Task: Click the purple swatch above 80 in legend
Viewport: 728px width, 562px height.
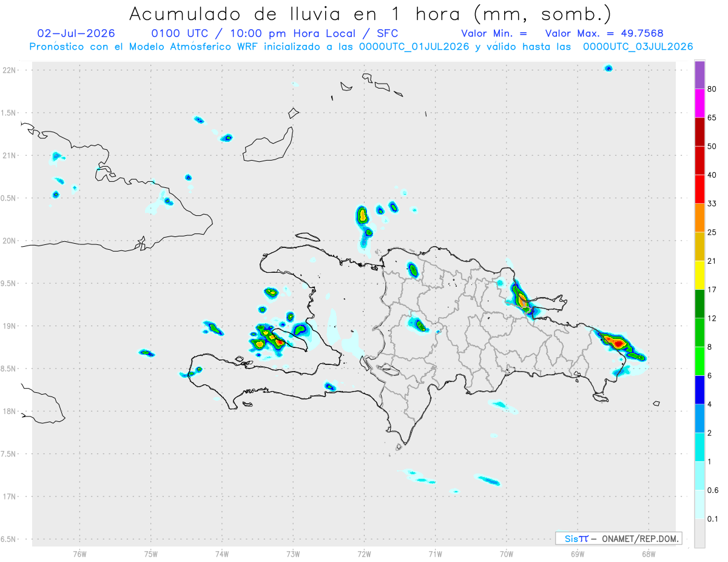Action: click(699, 75)
